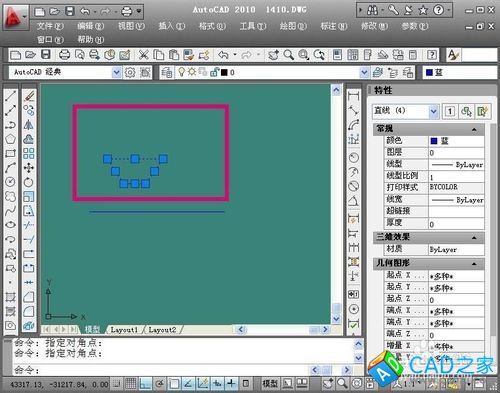Toggle snap mode in status bar
Image resolution: width=500 pixels, height=393 pixels.
point(116,384)
